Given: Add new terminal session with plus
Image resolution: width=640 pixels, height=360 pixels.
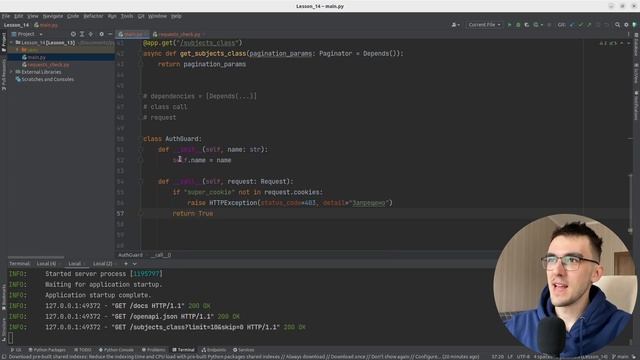Looking at the screenshot, I should [x=126, y=264].
